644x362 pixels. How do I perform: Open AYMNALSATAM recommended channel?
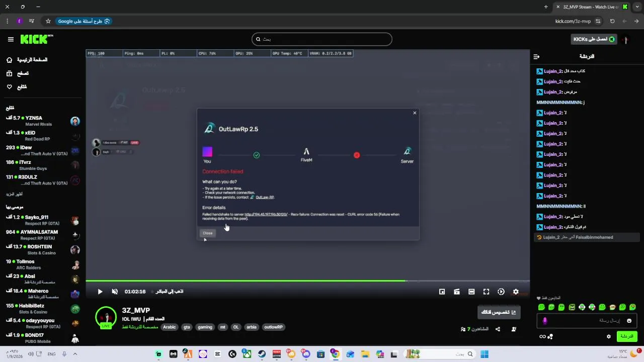tap(43, 235)
